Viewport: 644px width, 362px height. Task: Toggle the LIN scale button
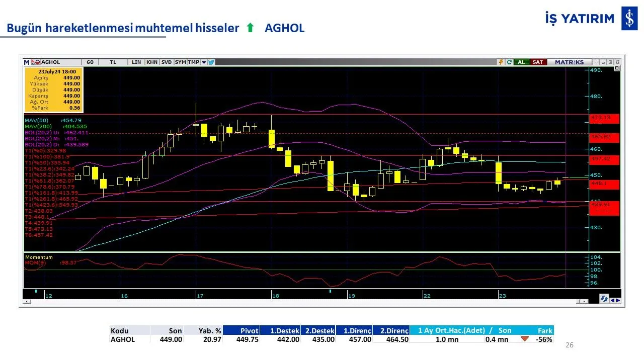point(136,62)
